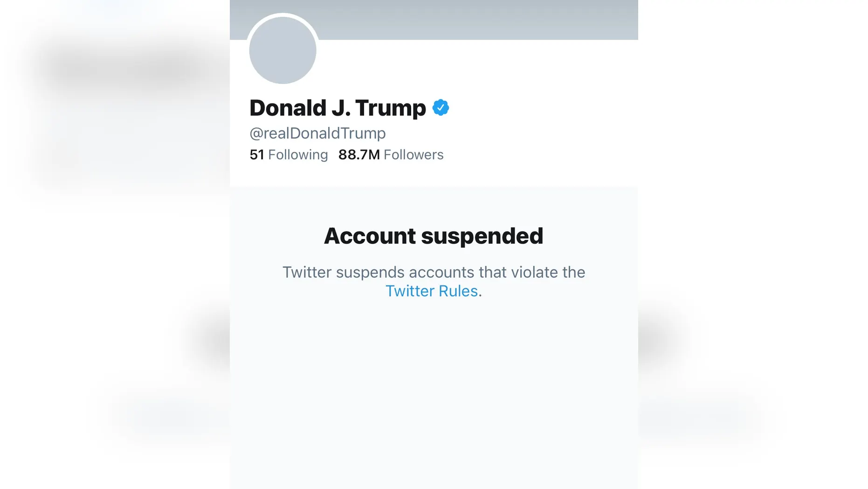Click the Account suspended heading
Viewport: 868px width, 489px height.
tap(434, 236)
